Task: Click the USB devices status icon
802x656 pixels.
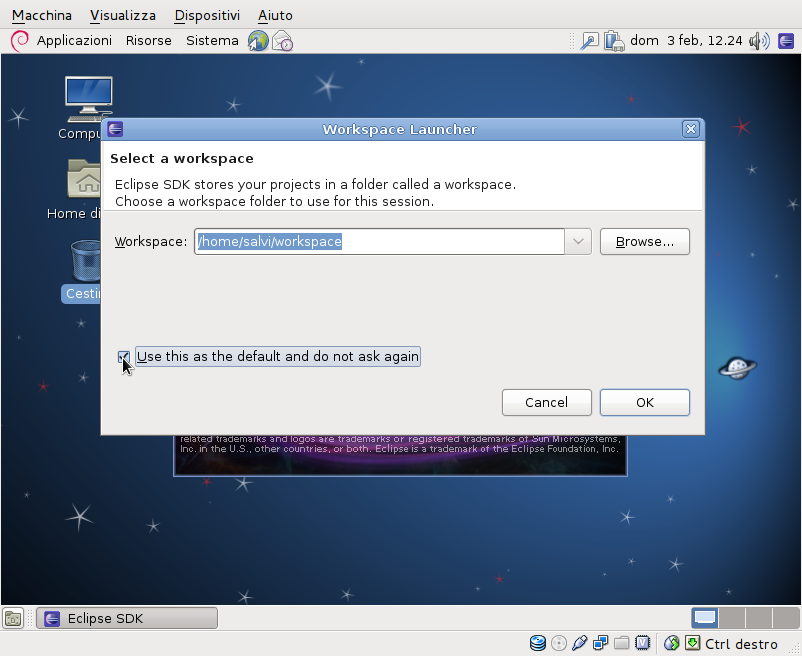Action: pyautogui.click(x=580, y=643)
